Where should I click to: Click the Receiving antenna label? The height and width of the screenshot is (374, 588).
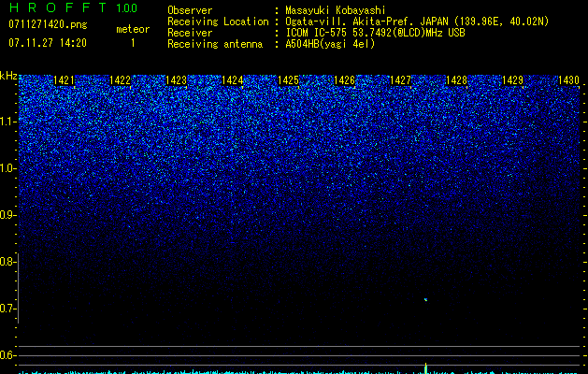point(215,44)
